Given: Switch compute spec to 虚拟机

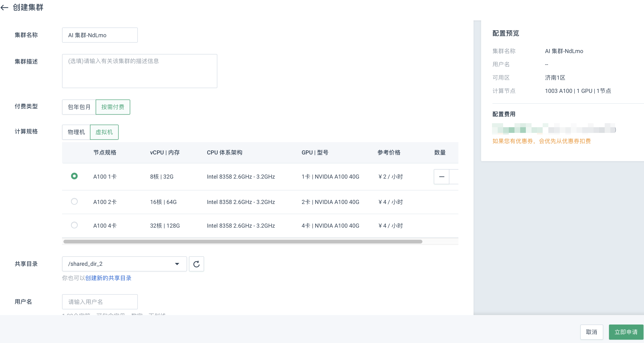Looking at the screenshot, I should 104,132.
